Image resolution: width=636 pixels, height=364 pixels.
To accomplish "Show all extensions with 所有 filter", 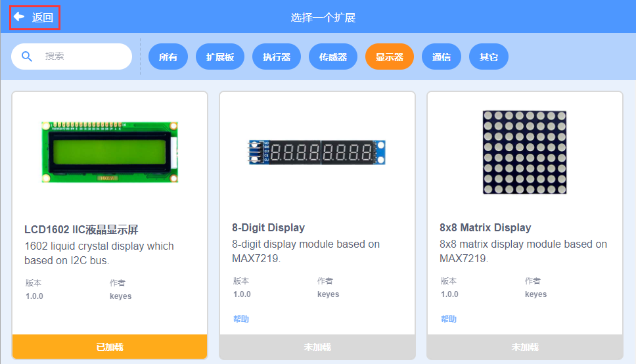I will click(168, 57).
